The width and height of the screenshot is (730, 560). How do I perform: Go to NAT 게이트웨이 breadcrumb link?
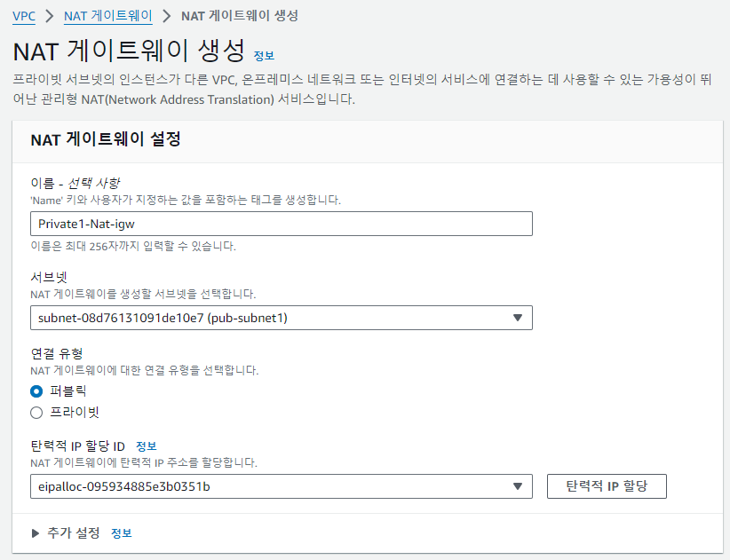pyautogui.click(x=108, y=16)
